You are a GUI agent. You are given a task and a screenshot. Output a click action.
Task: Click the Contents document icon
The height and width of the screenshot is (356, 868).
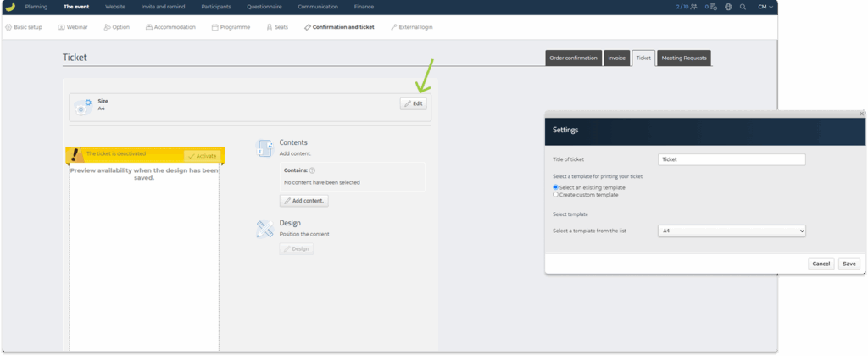(264, 148)
